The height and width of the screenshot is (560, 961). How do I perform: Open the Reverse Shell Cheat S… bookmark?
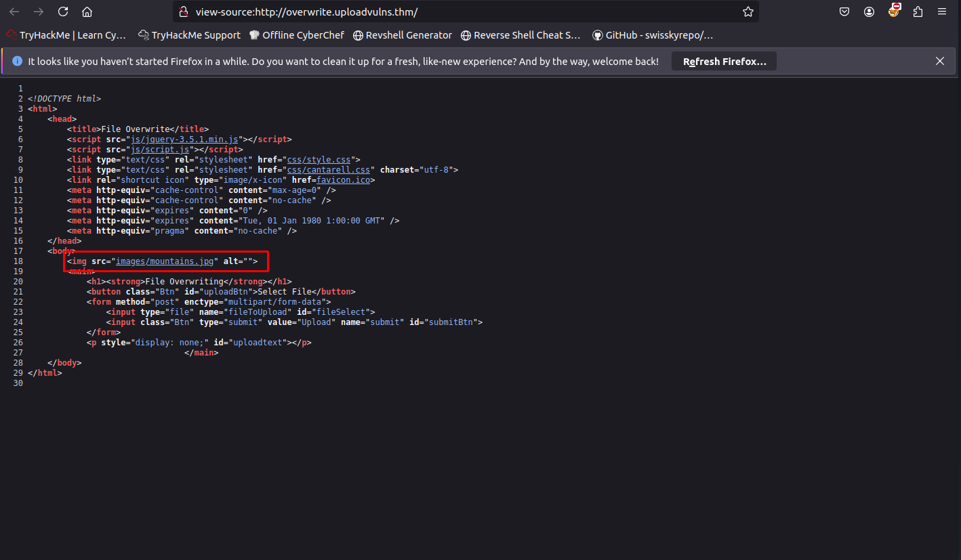pos(520,35)
